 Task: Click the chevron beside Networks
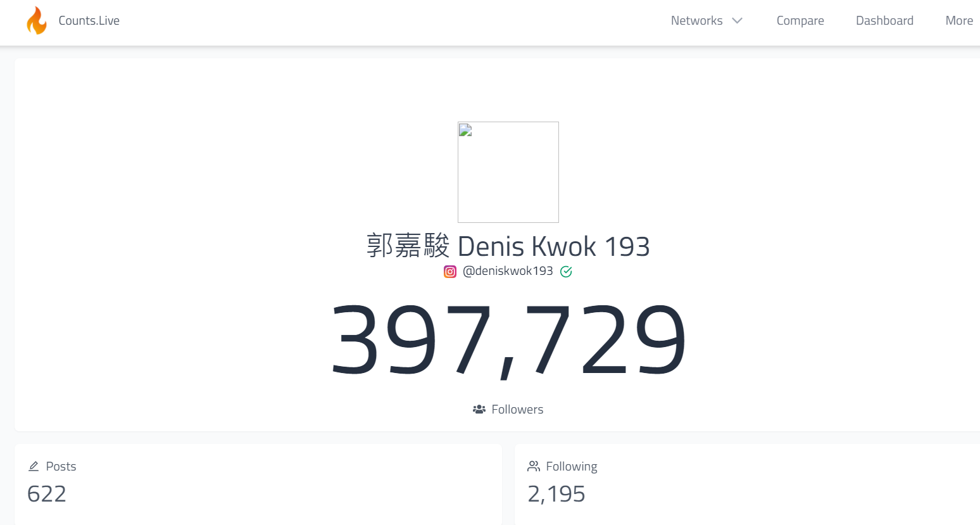pos(736,20)
